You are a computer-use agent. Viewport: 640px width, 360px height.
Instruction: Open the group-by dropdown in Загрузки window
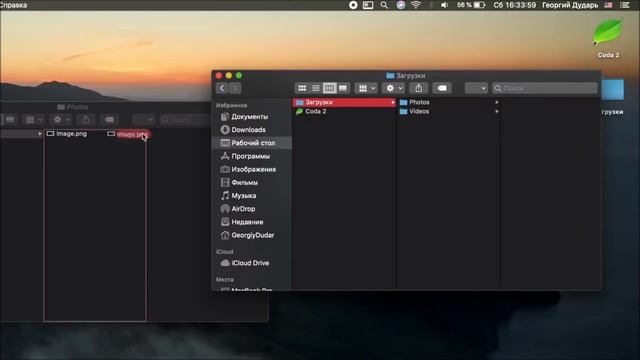pyautogui.click(x=366, y=88)
